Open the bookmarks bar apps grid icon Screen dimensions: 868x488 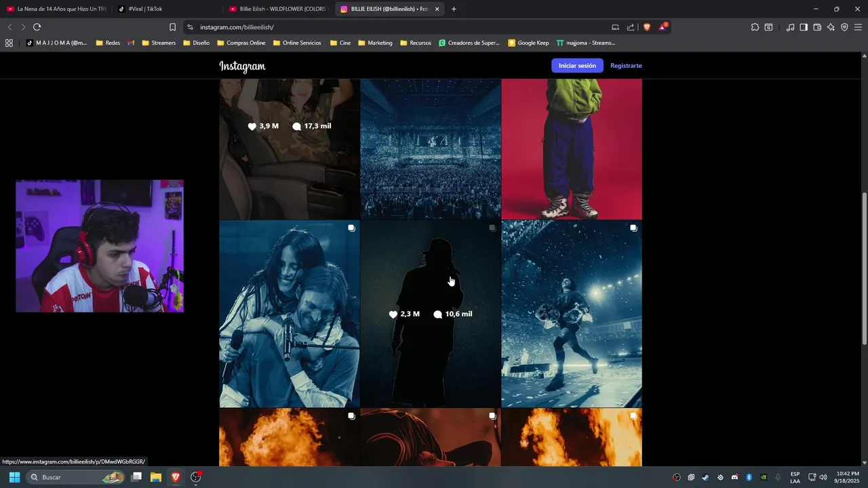[9, 43]
